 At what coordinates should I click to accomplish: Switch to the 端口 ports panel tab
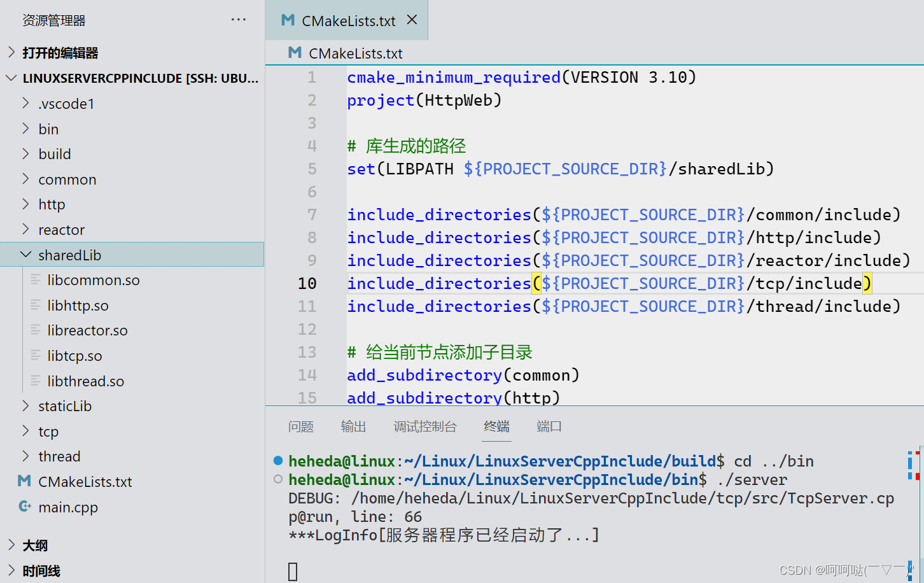tap(549, 426)
